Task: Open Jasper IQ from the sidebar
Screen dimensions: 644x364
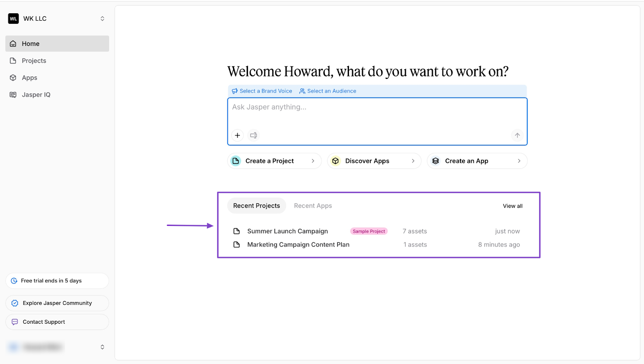Action: pyautogui.click(x=57, y=95)
